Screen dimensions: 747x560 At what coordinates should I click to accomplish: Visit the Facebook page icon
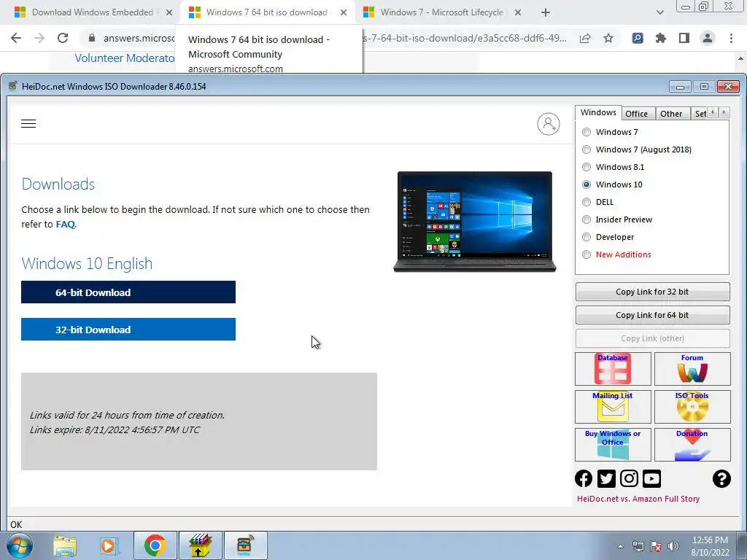[x=584, y=478]
